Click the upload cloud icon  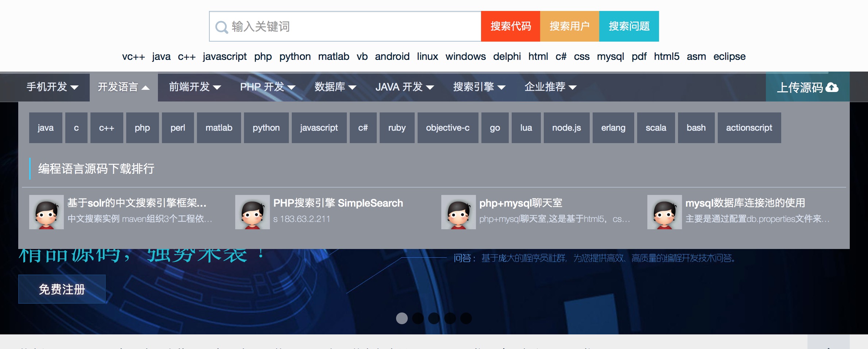[x=832, y=87]
